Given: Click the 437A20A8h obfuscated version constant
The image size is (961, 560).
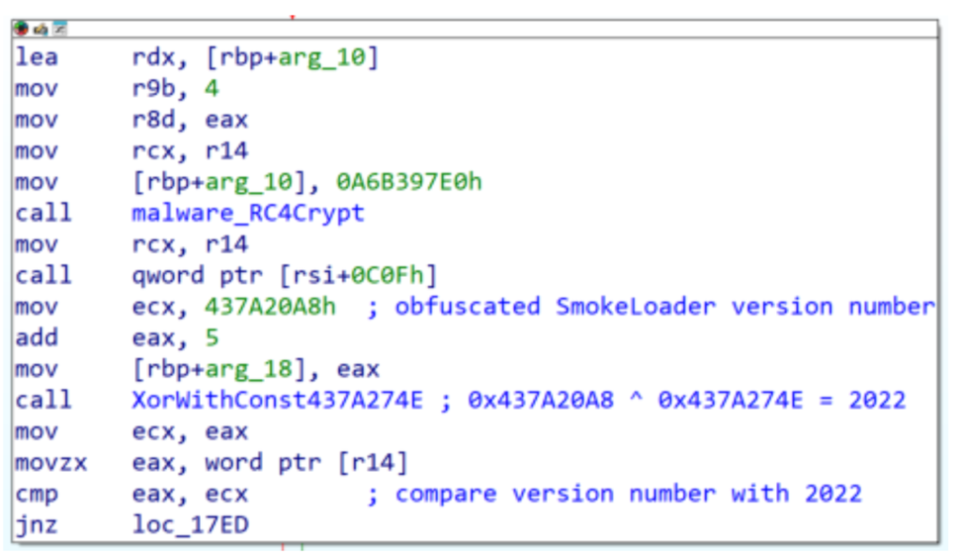Looking at the screenshot, I should pos(271,307).
